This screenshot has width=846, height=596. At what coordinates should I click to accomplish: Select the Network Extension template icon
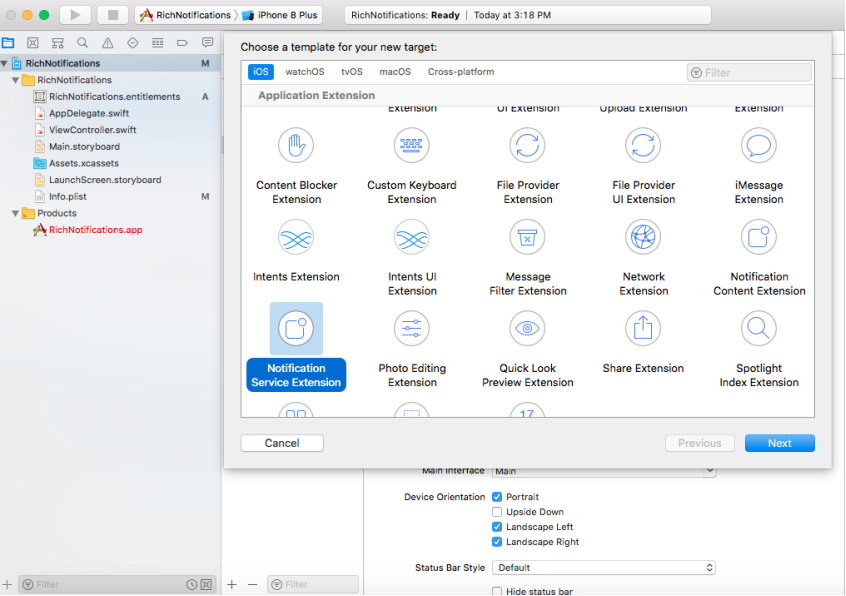pos(643,237)
